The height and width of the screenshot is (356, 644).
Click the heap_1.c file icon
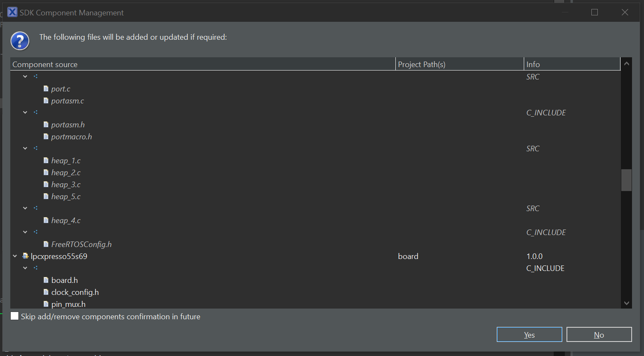click(x=46, y=160)
